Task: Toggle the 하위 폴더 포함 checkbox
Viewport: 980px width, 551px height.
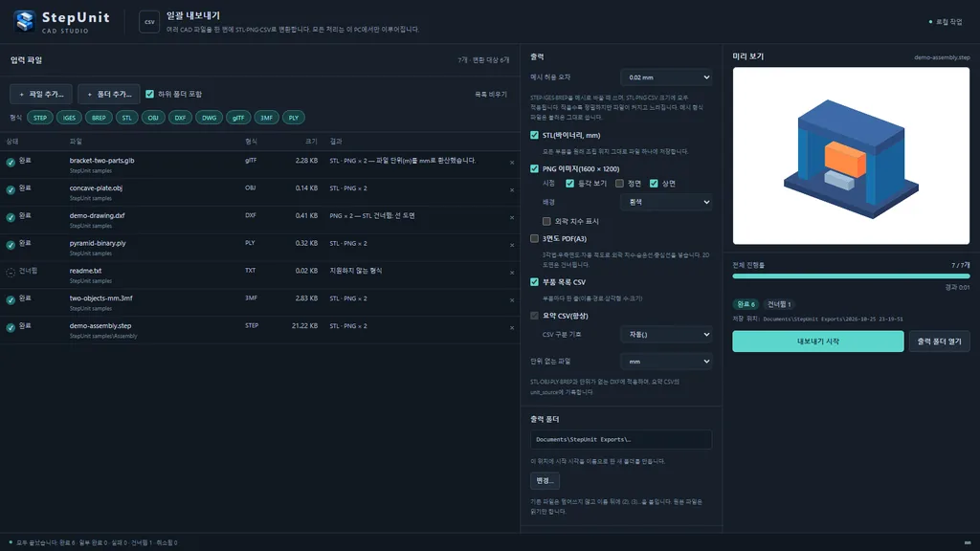Action: click(x=150, y=95)
